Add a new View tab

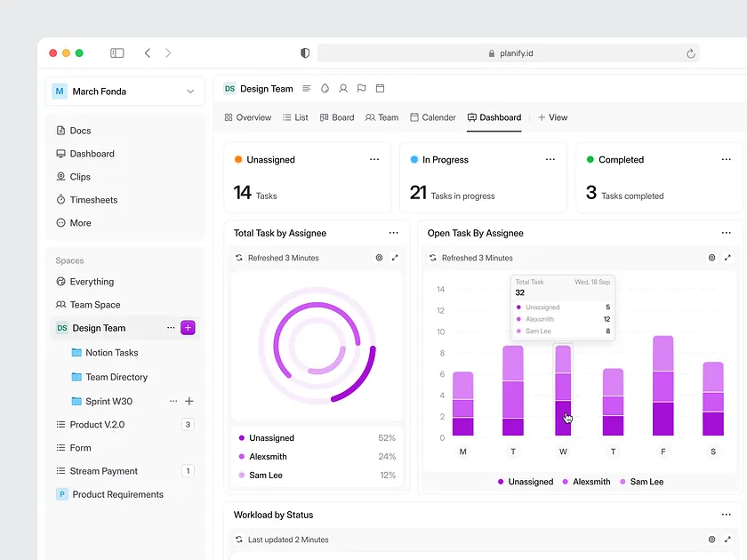552,117
